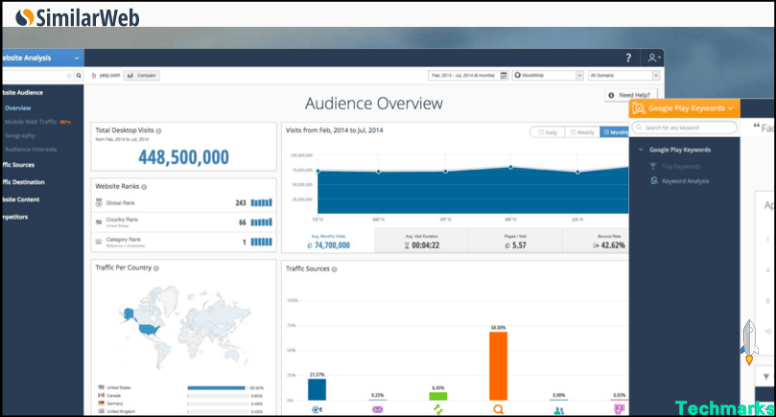Select Overview in the sidebar
Viewport: 776px width, 417px height.
point(18,107)
